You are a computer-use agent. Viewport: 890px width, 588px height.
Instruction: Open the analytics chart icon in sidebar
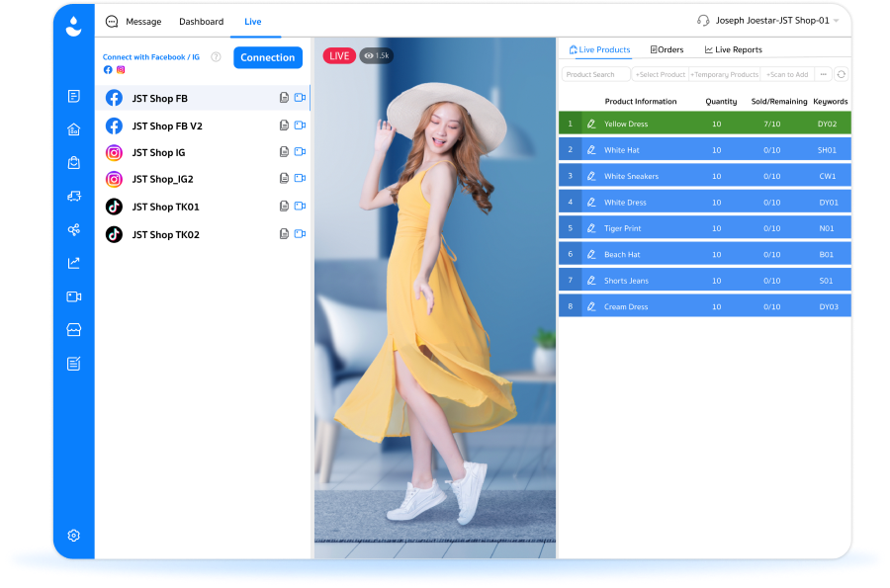click(x=74, y=263)
